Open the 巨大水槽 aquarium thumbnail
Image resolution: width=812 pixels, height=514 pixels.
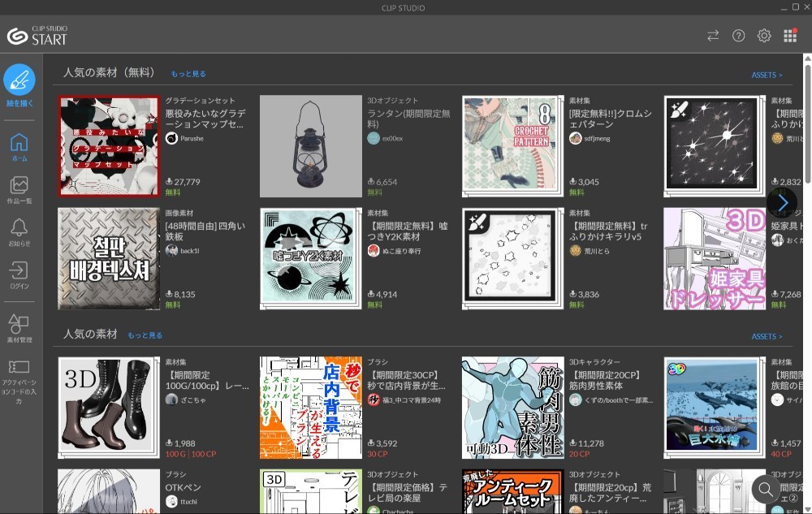coord(715,408)
